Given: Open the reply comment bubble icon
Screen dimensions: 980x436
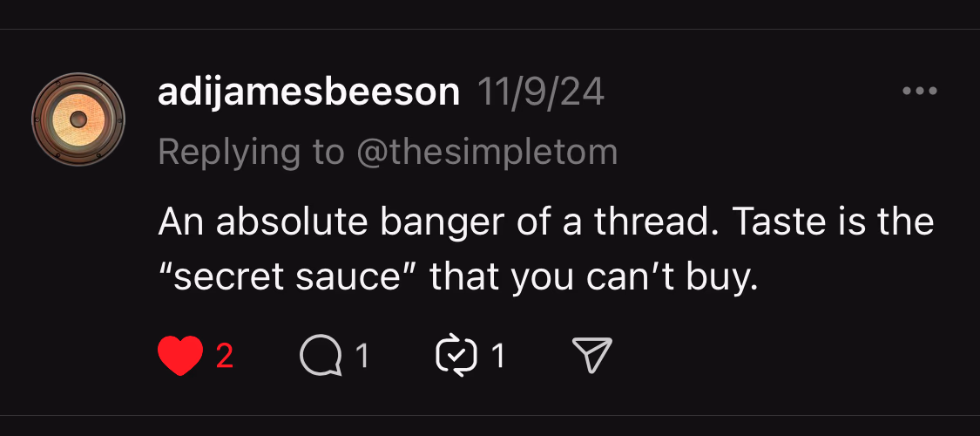Looking at the screenshot, I should 321,356.
